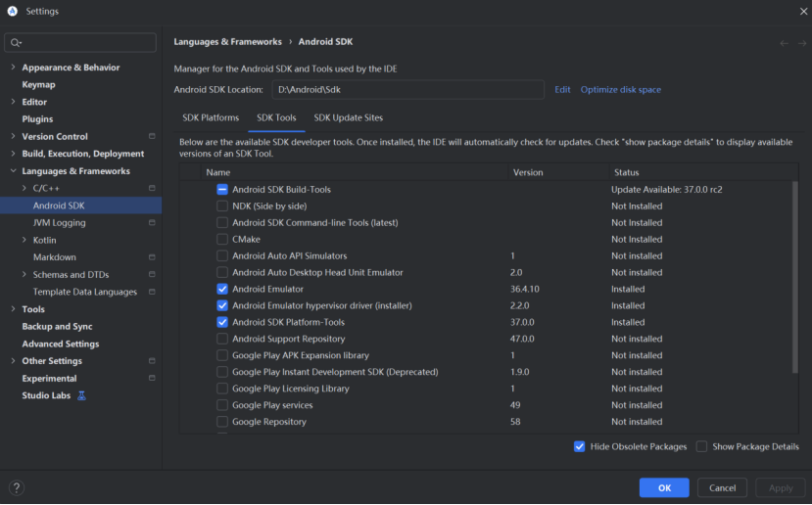Click the Version column header

(558, 172)
